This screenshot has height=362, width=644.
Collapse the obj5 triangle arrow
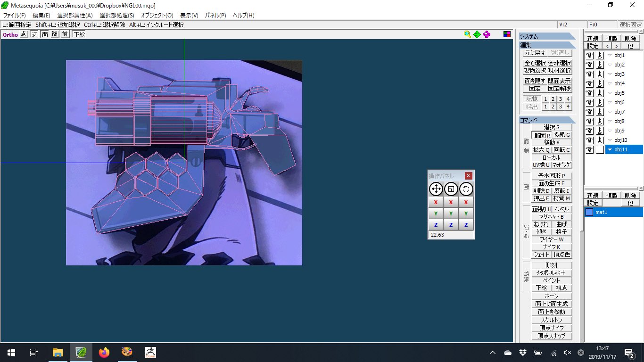[610, 93]
